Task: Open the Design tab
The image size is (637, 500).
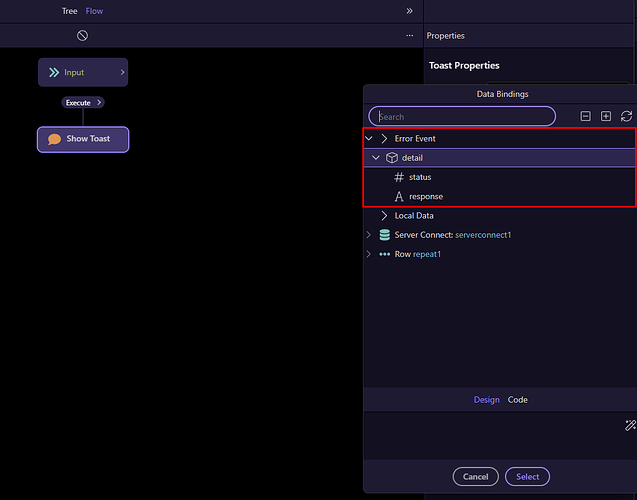Action: 486,400
